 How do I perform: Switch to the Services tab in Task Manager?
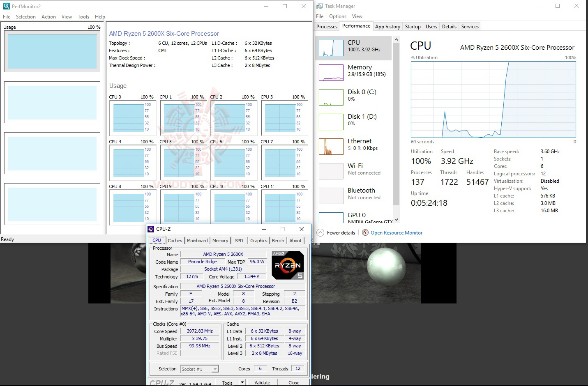point(470,27)
